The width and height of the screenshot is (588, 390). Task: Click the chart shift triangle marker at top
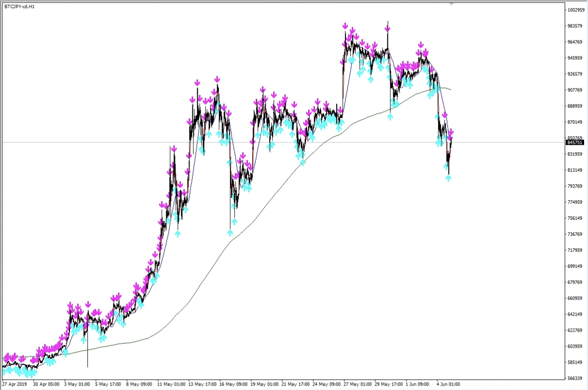click(451, 4)
